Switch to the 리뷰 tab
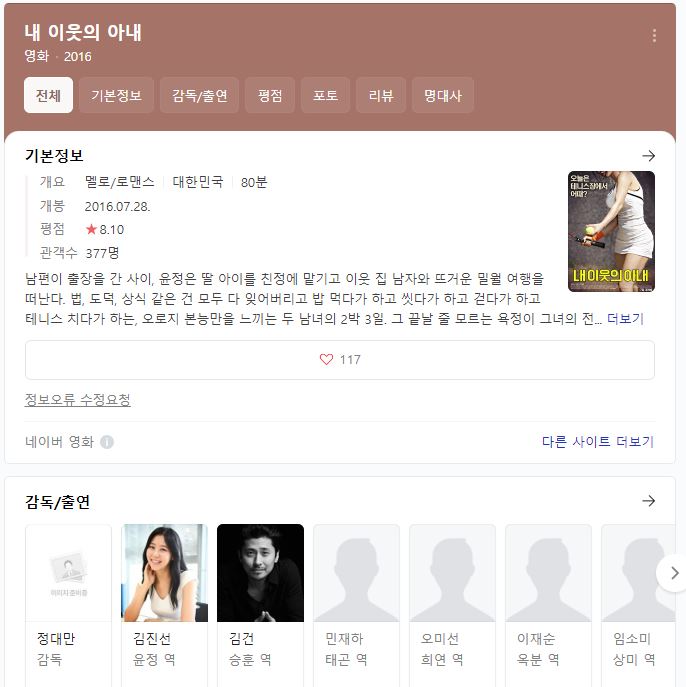The image size is (686, 687). pos(381,95)
